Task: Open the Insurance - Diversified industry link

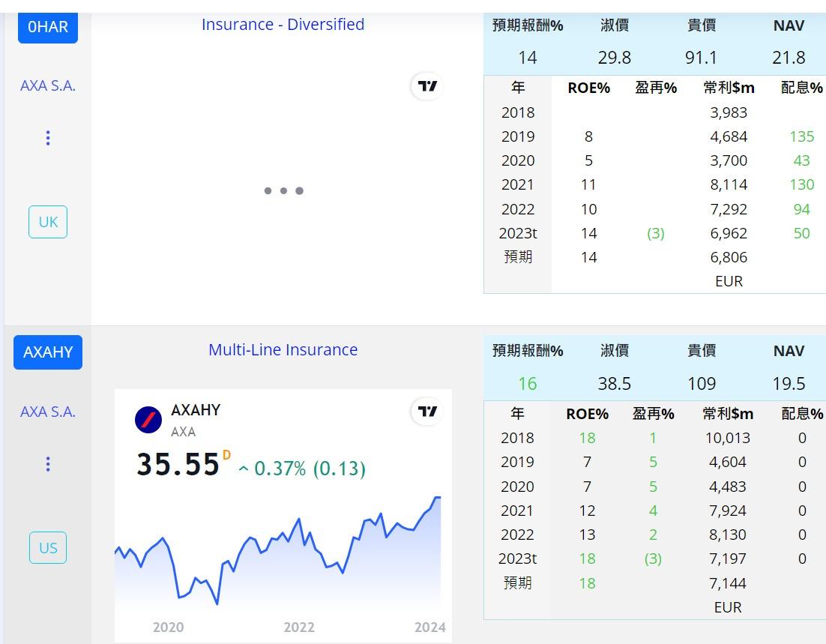Action: [x=283, y=24]
